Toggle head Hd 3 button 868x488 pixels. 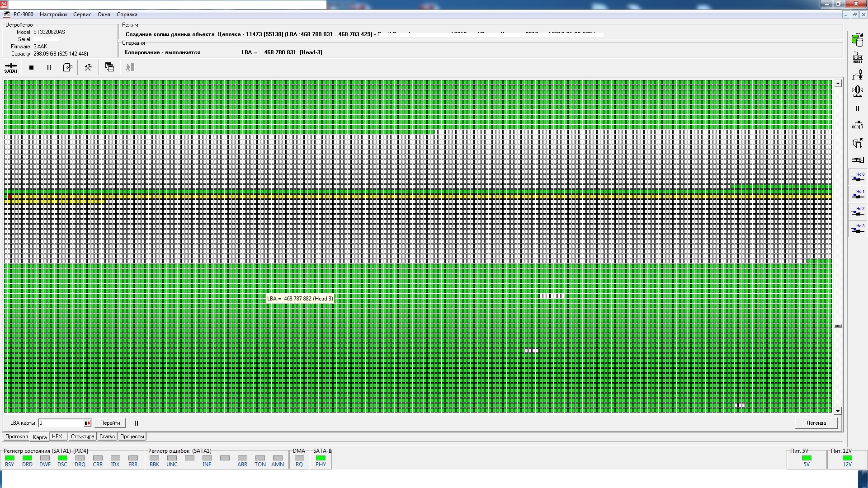[x=858, y=229]
